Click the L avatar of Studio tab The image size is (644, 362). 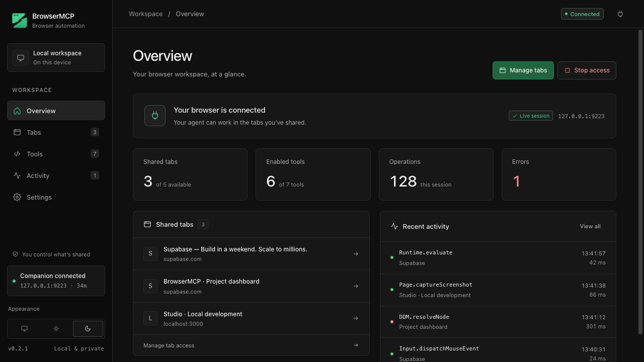(x=150, y=318)
